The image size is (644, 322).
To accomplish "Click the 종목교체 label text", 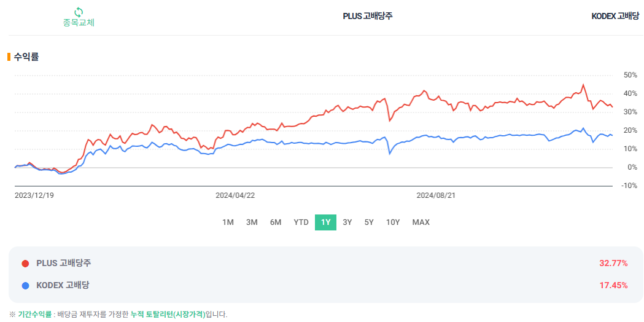I will coord(79,23).
